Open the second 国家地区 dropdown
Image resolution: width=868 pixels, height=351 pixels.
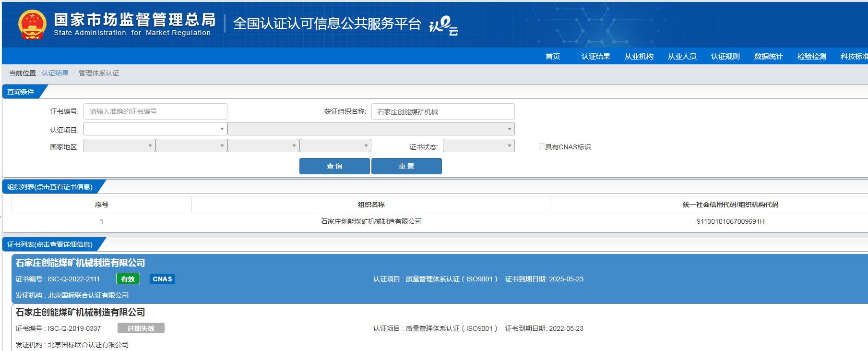point(191,145)
